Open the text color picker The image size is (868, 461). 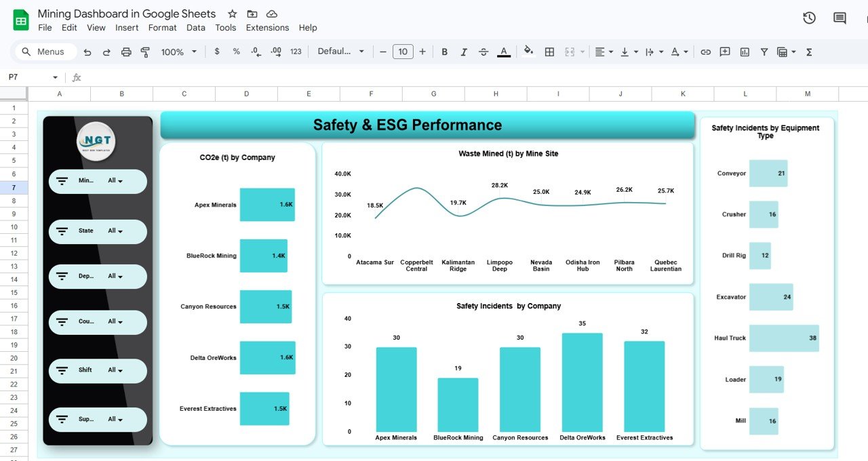point(504,52)
